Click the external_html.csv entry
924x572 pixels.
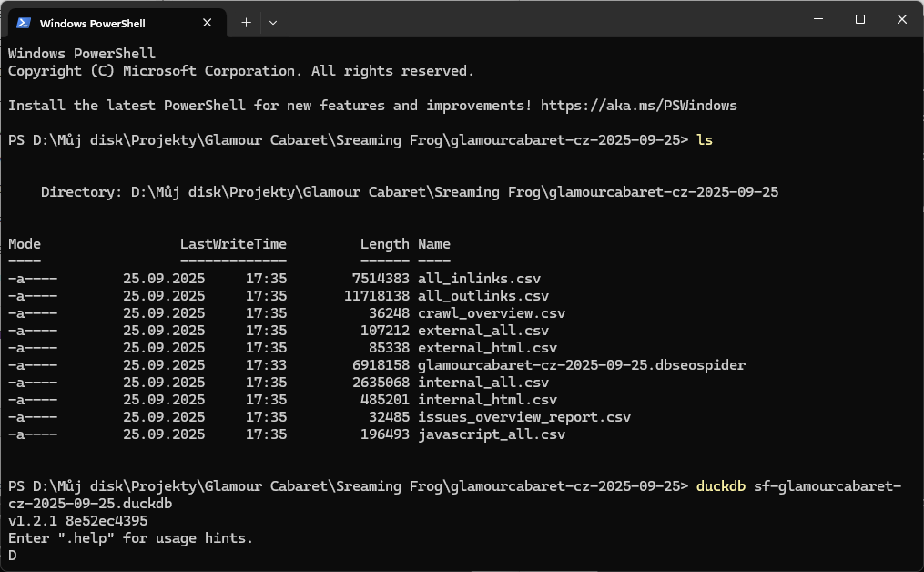coord(488,348)
